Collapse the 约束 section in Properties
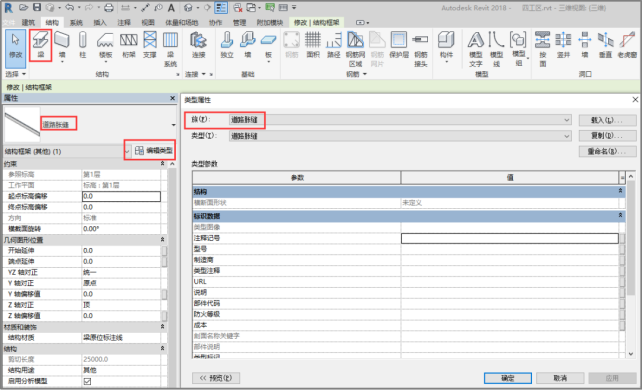Viewport: 642px width, 391px height. pyautogui.click(x=163, y=164)
